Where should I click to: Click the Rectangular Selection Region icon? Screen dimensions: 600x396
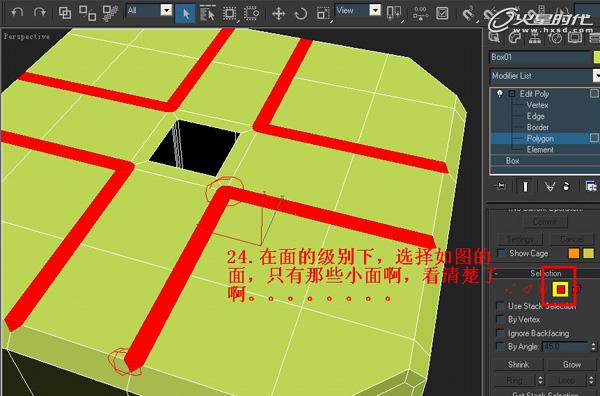(230, 13)
